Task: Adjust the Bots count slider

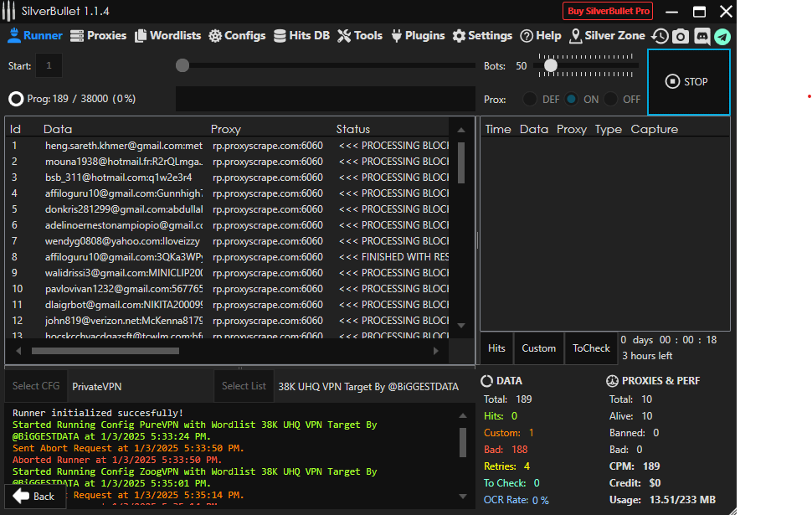Action: (x=551, y=64)
